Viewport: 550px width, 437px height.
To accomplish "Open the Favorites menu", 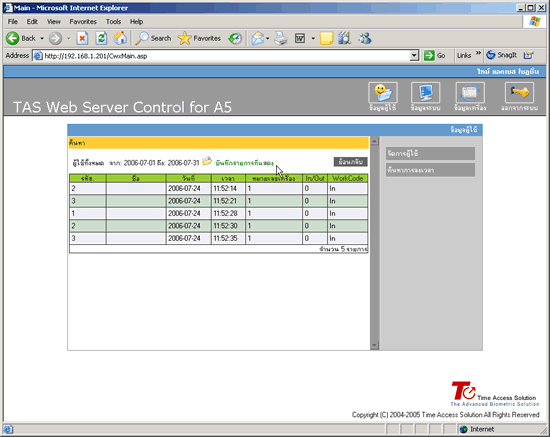I will click(83, 22).
